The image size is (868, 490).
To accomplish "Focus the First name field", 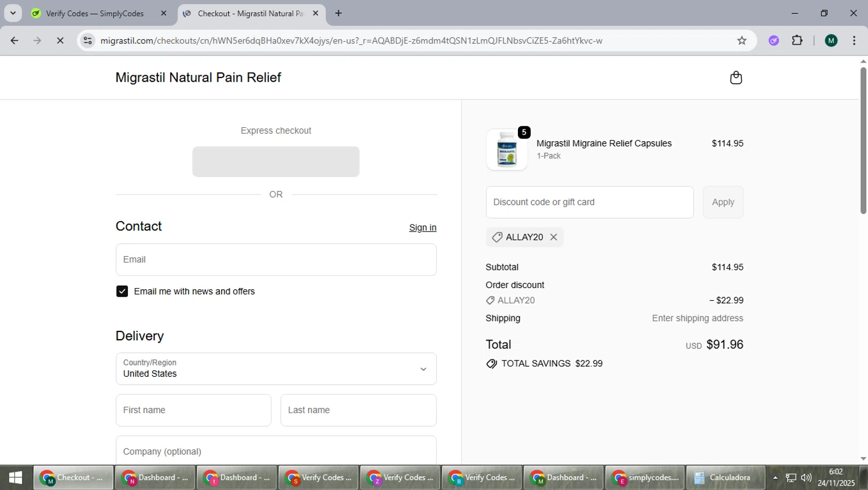I will click(194, 410).
